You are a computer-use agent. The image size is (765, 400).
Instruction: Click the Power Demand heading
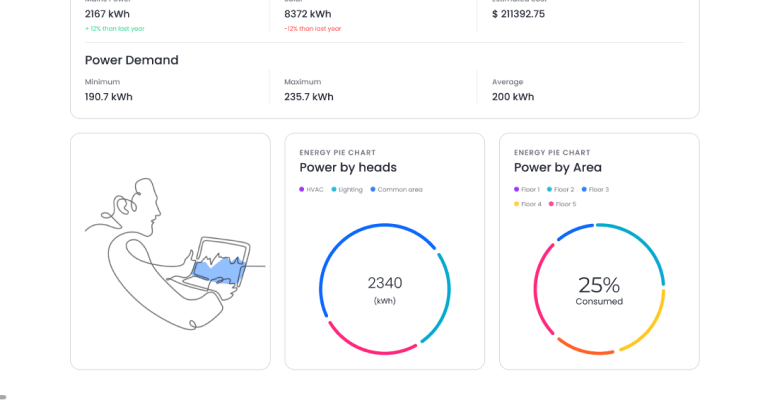tap(132, 60)
